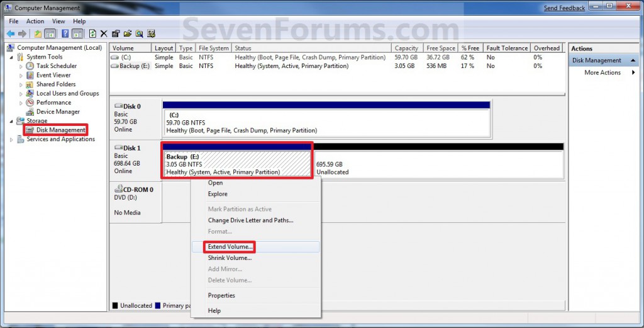Sort by the Free Space column header
The image size is (644, 328).
[x=440, y=48]
